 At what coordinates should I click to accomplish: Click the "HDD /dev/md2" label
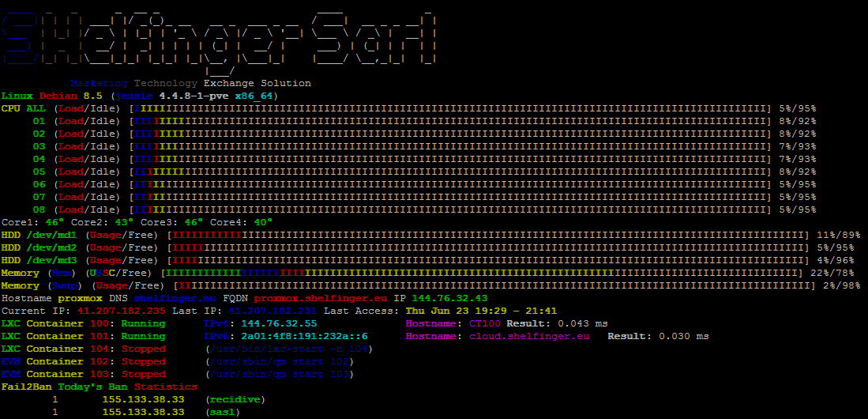[x=39, y=247]
